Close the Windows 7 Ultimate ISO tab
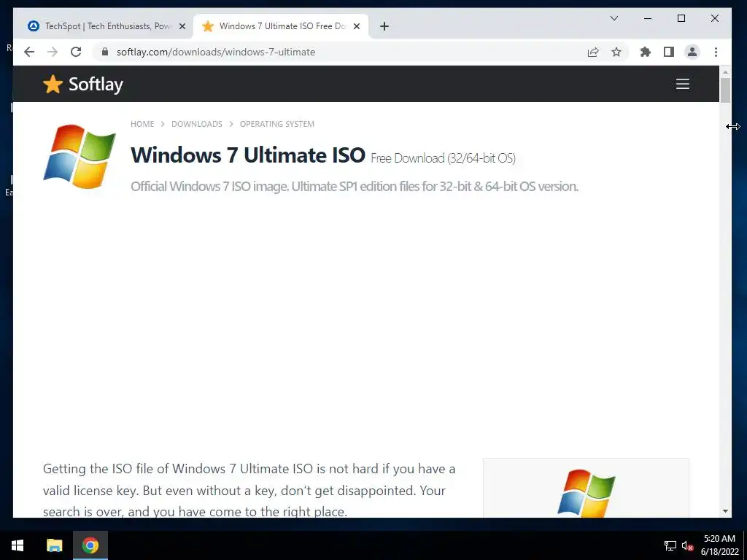The width and height of the screenshot is (747, 560). click(x=356, y=27)
